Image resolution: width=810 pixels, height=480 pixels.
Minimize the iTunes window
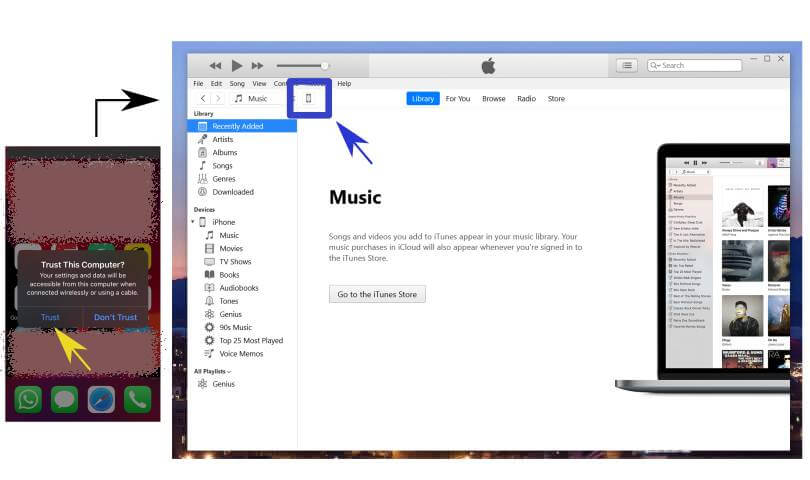coord(754,59)
